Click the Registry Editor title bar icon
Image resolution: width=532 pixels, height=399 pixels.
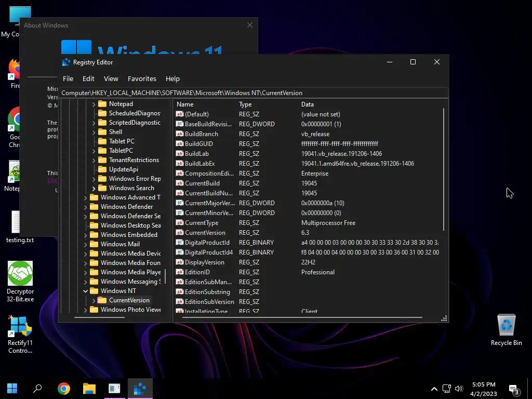(66, 62)
